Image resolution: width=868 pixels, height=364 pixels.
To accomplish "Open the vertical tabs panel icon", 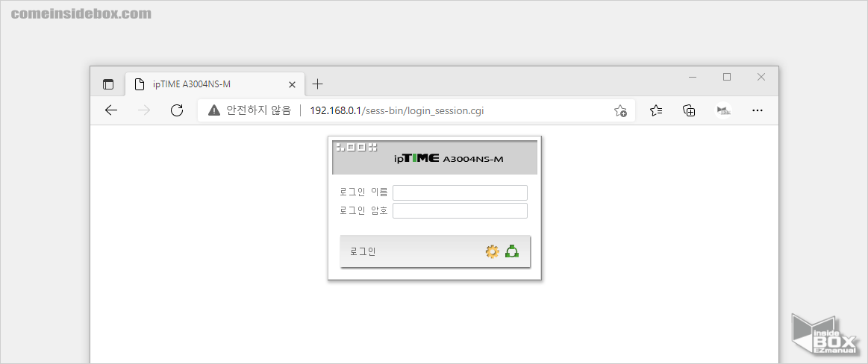I will point(108,84).
